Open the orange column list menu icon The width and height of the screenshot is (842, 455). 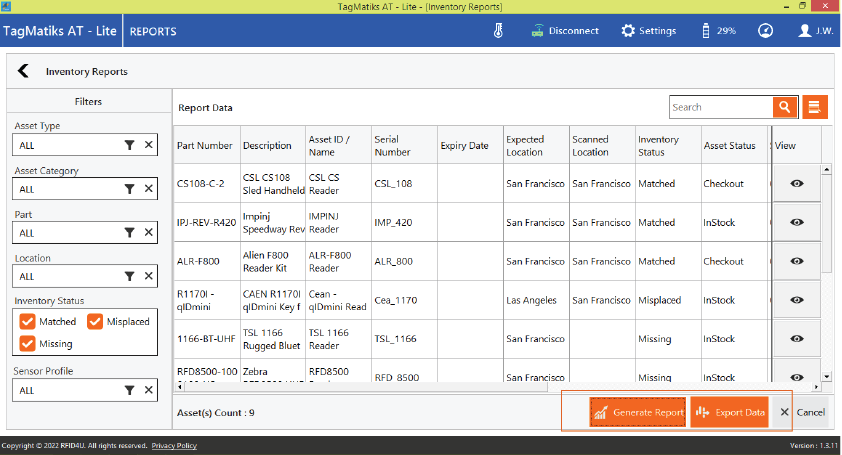click(x=815, y=107)
